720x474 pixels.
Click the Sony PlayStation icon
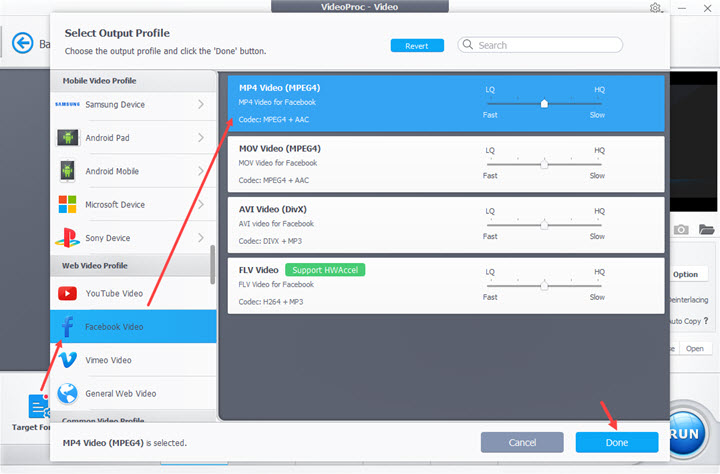tap(68, 238)
